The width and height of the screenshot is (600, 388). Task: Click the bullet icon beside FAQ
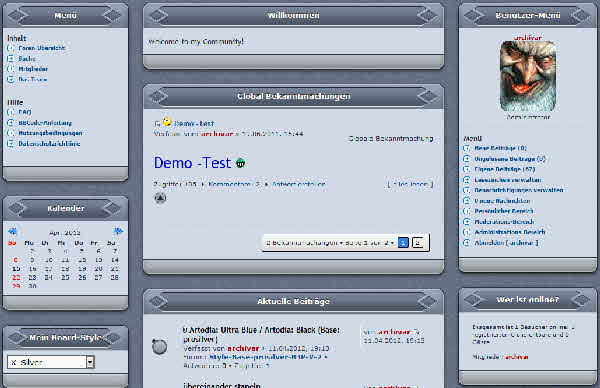11,112
